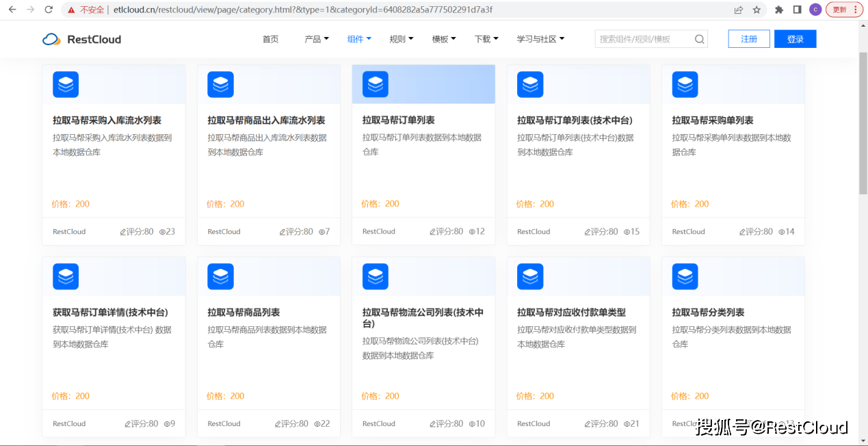Click the stack icon on 拉取马帮采购入库流水列表
868x446 pixels.
[66, 84]
